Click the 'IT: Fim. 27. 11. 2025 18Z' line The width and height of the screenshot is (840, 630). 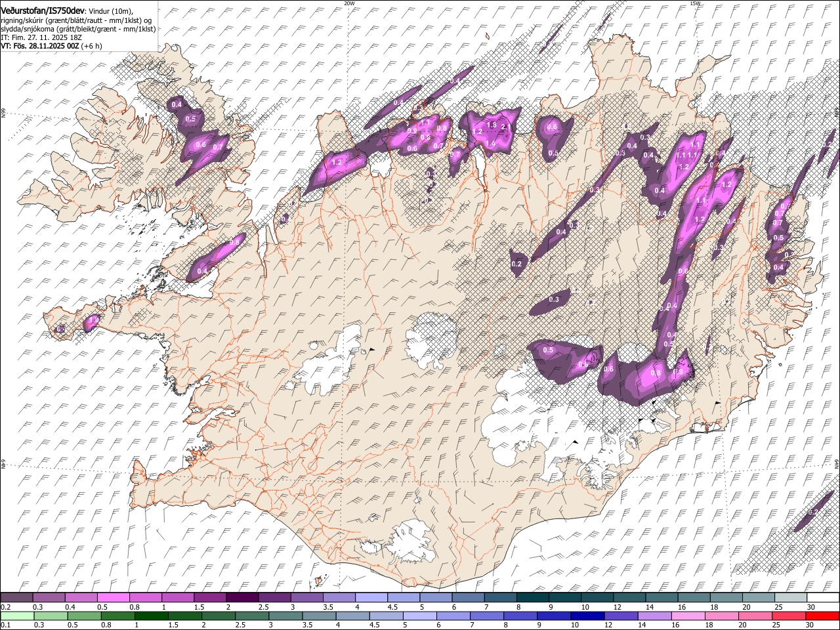41,37
